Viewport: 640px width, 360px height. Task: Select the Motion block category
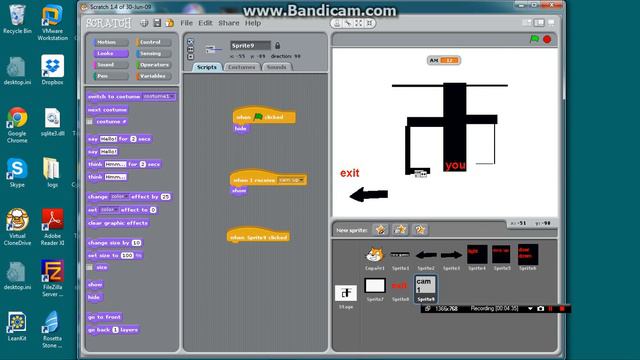(111, 42)
